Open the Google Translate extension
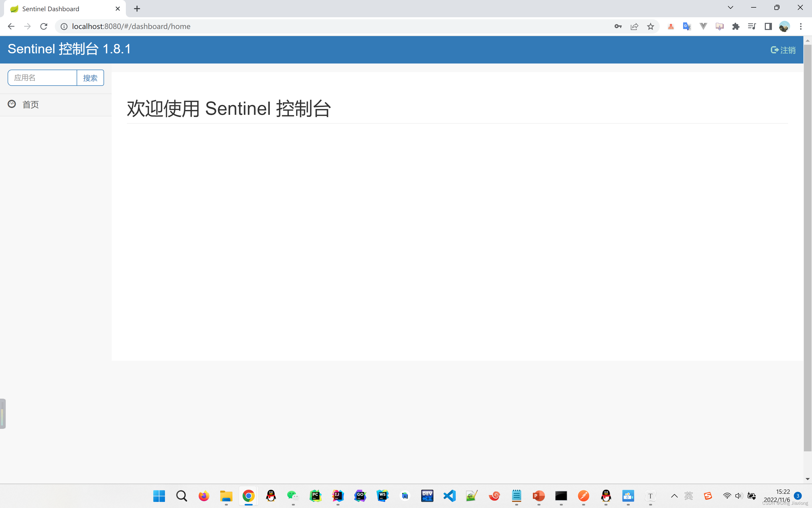Screen dimensions: 812x508 point(687,26)
